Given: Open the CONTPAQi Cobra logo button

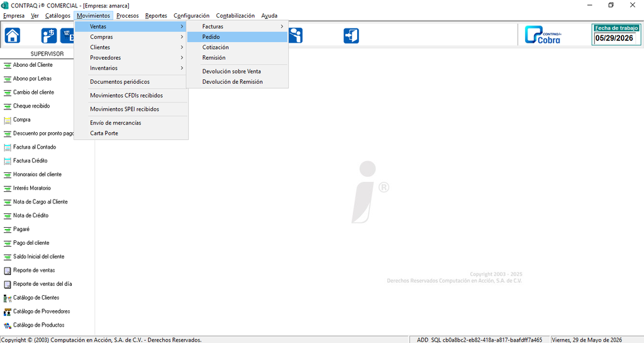Looking at the screenshot, I should [x=543, y=35].
